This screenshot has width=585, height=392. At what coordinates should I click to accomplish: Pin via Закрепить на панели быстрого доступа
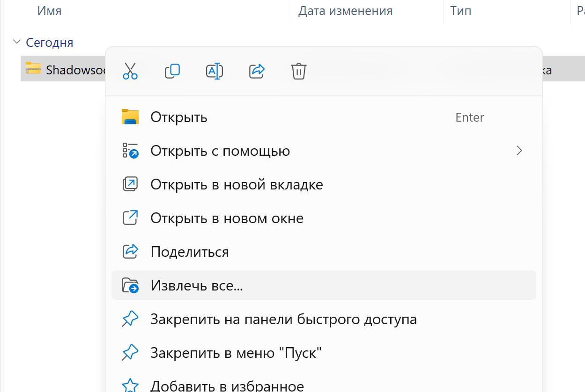pos(283,319)
